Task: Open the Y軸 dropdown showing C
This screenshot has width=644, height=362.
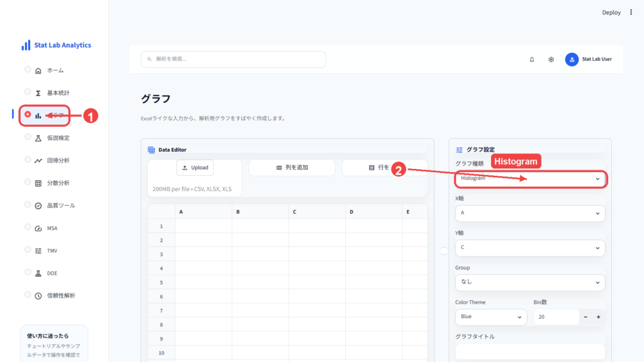Action: (530, 248)
